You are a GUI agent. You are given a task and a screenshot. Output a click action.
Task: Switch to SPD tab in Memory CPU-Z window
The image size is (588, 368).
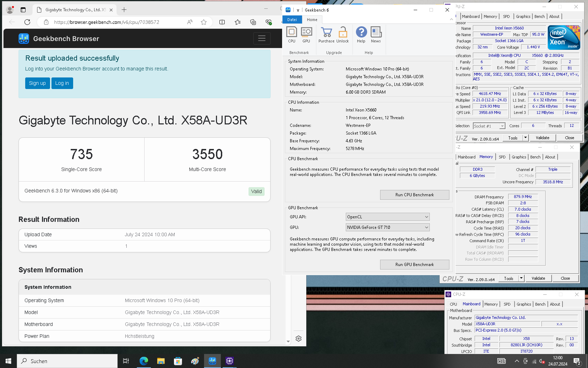click(x=502, y=157)
